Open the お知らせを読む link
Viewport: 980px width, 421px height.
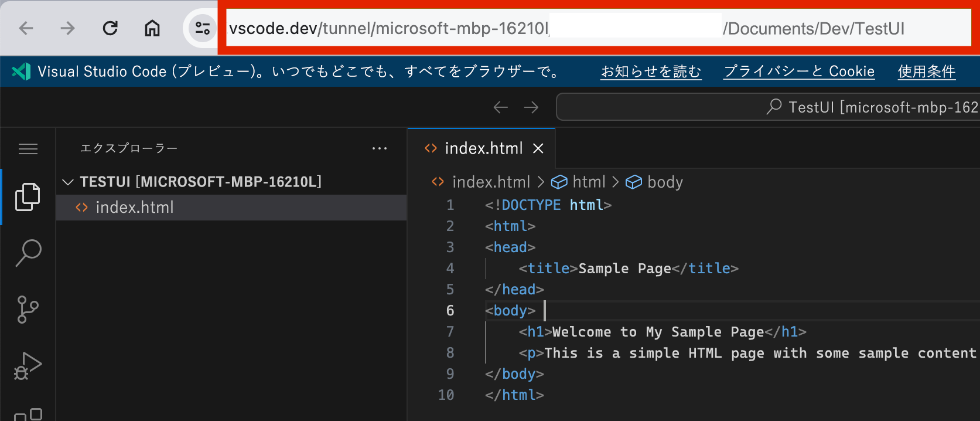coord(651,72)
